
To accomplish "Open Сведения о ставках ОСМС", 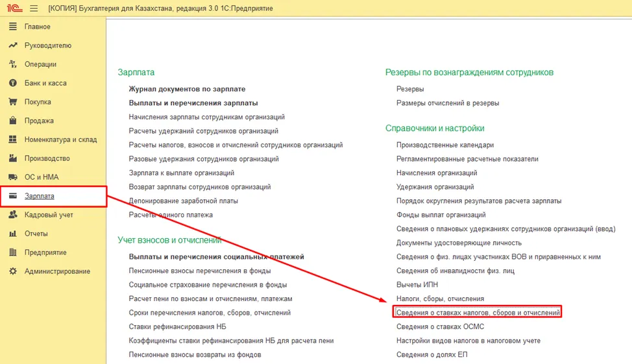I will 440,326.
